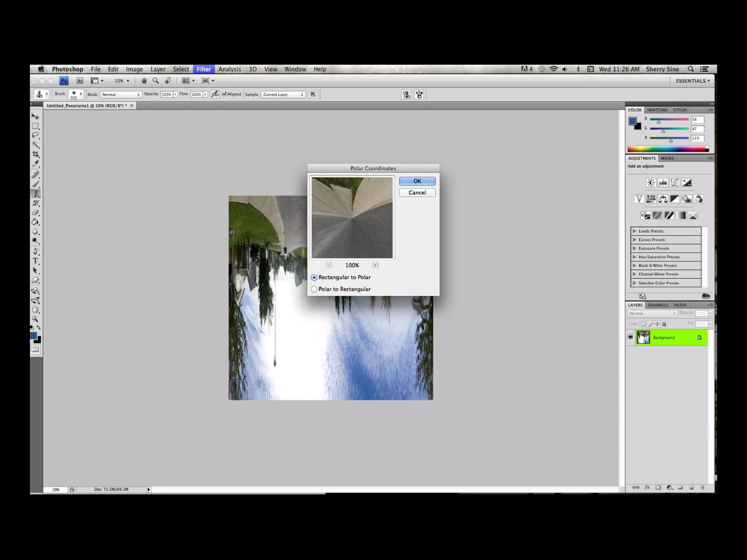
Task: Switch to the Channels tab
Action: point(658,305)
